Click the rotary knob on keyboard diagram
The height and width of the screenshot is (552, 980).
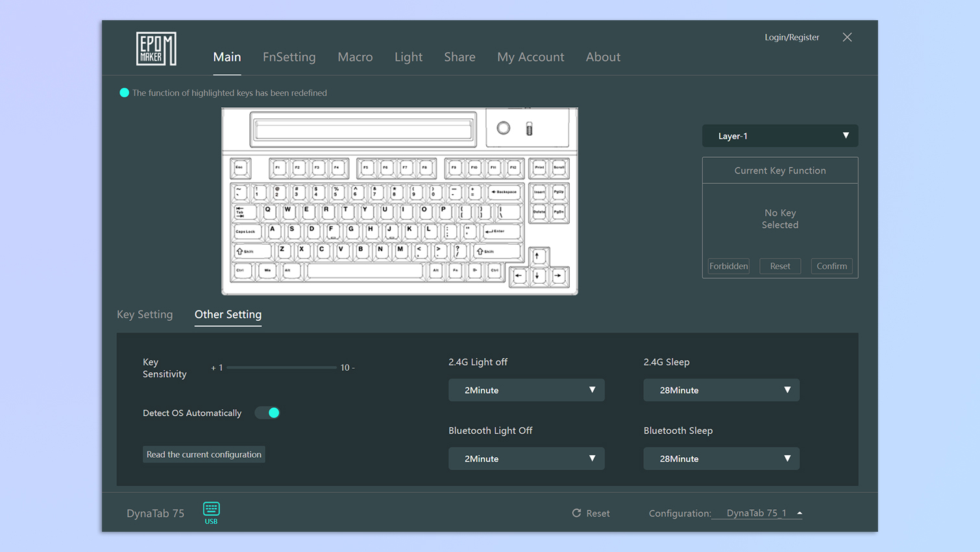503,128
